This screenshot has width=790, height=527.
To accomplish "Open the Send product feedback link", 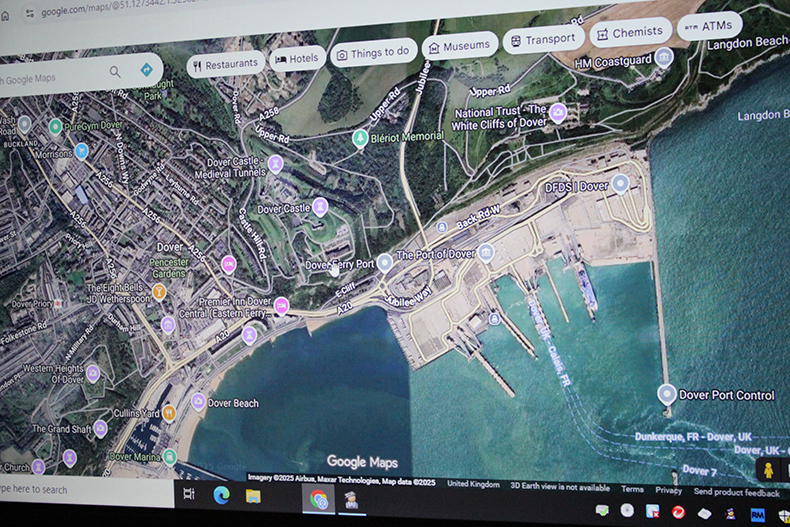I will tap(736, 492).
